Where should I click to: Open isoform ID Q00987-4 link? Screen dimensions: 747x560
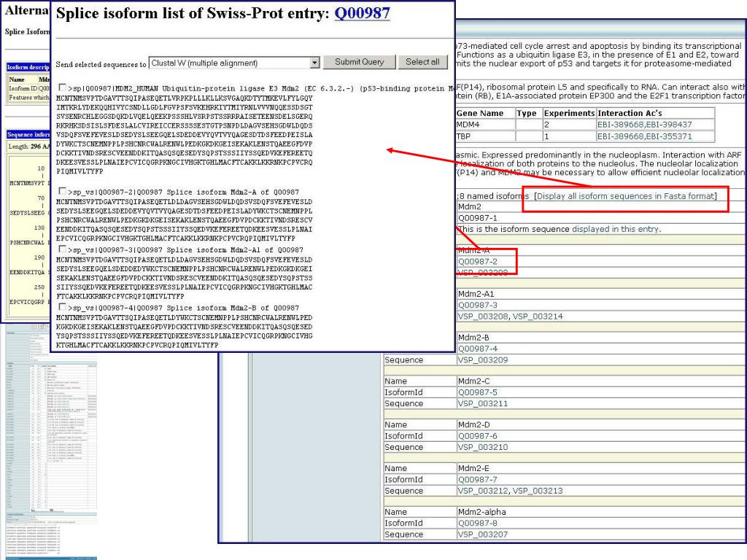(x=477, y=349)
